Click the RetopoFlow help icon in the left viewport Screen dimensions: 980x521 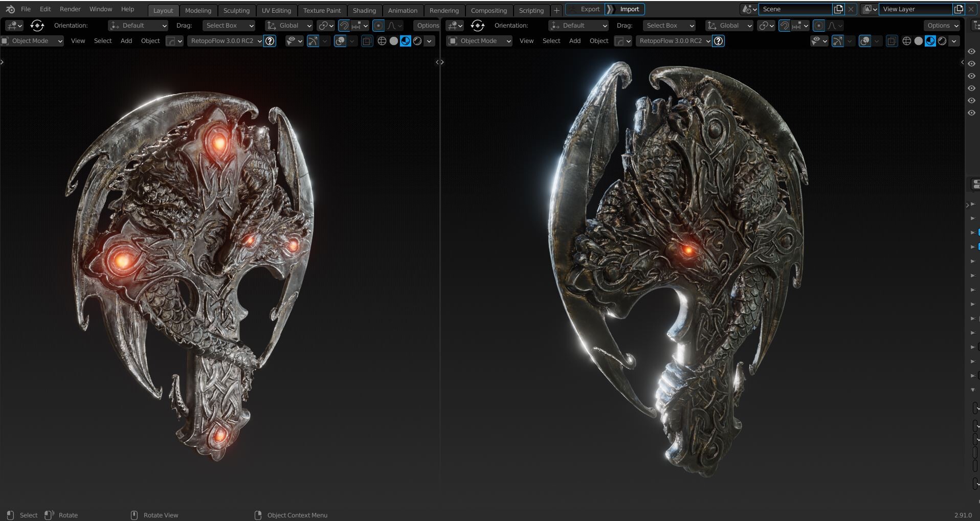(270, 41)
